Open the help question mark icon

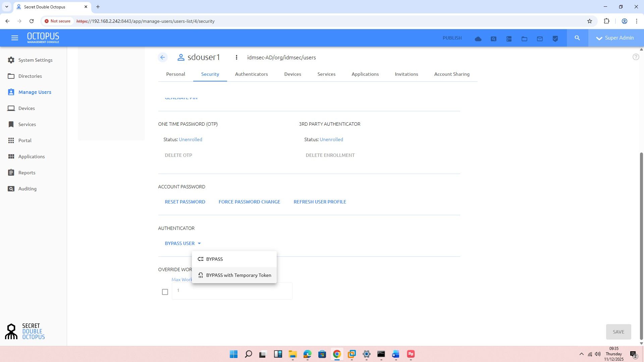coord(636,57)
